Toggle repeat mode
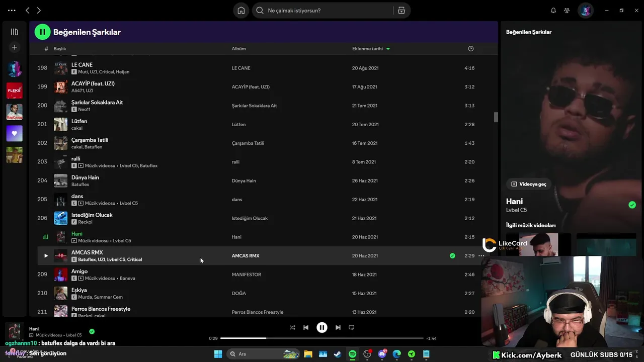 [x=352, y=327]
